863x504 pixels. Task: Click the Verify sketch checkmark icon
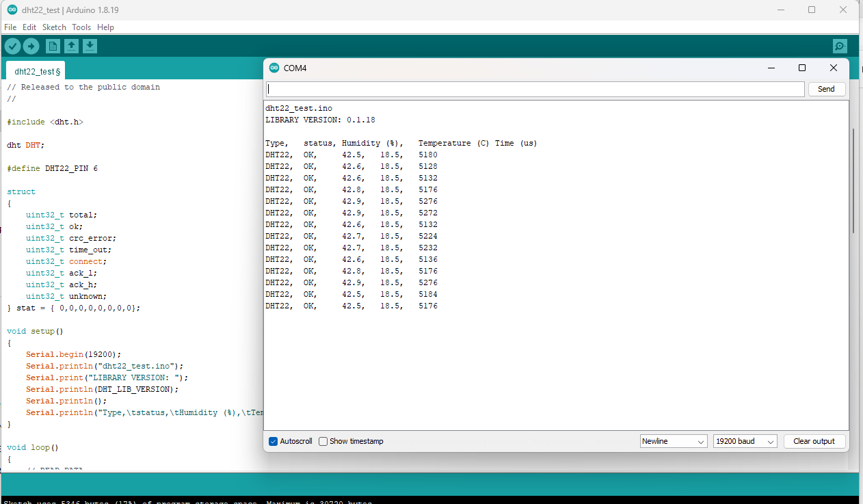coord(13,46)
